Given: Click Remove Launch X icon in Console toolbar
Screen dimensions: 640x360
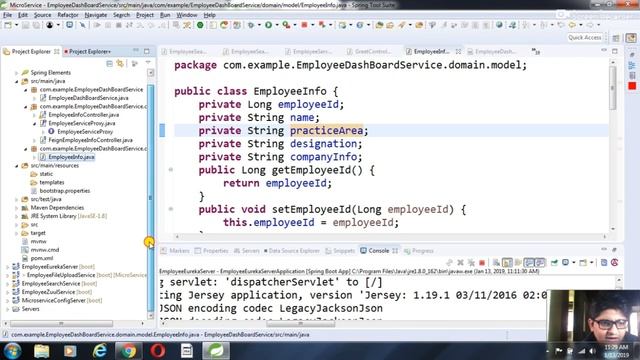Looking at the screenshot, I should [x=460, y=262].
